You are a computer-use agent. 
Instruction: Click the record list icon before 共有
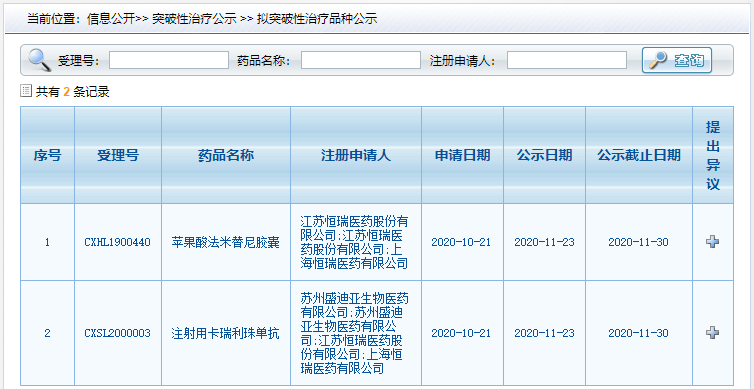tap(25, 90)
